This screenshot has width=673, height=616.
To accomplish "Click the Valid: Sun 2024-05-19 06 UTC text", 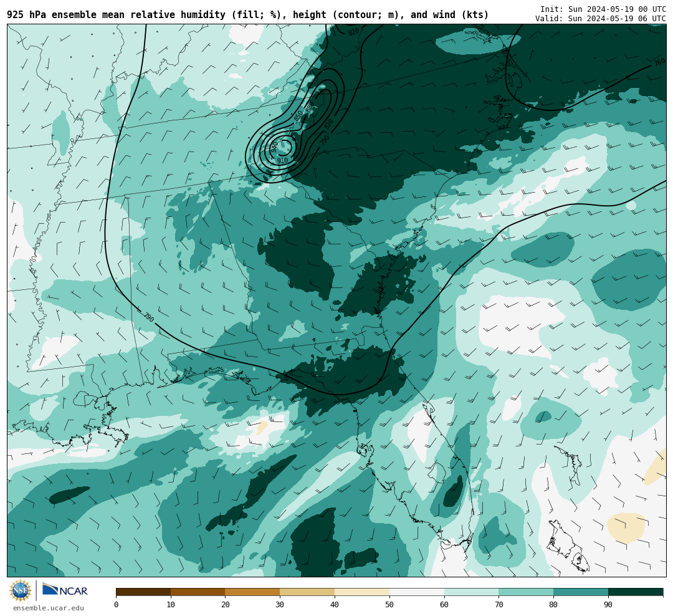I will coord(601,19).
